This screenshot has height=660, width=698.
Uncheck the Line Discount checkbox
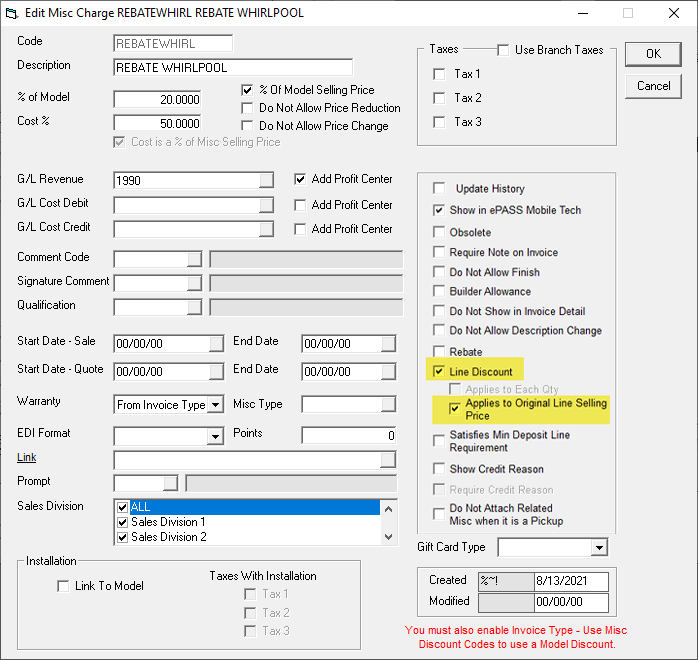tap(439, 372)
